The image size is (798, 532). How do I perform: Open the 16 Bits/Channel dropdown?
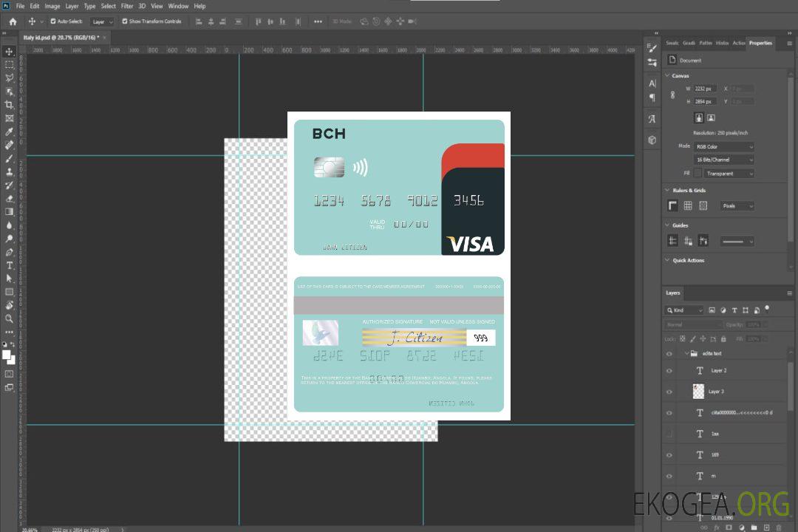click(723, 160)
